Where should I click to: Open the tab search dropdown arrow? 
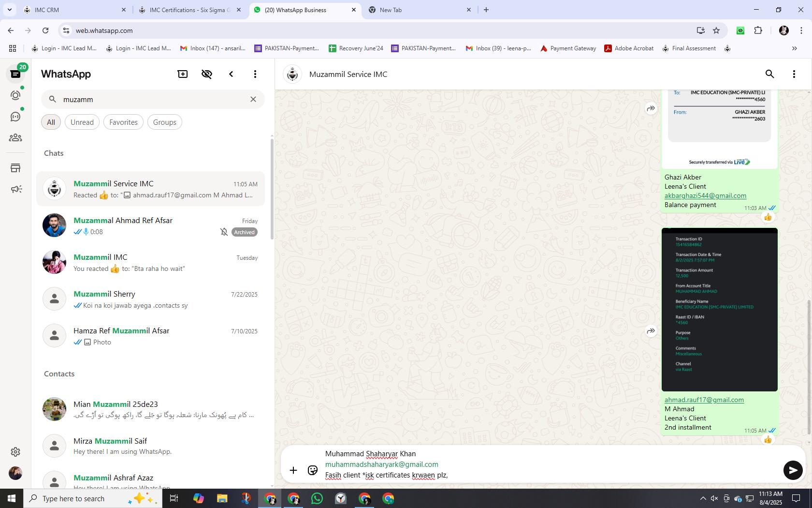point(9,10)
